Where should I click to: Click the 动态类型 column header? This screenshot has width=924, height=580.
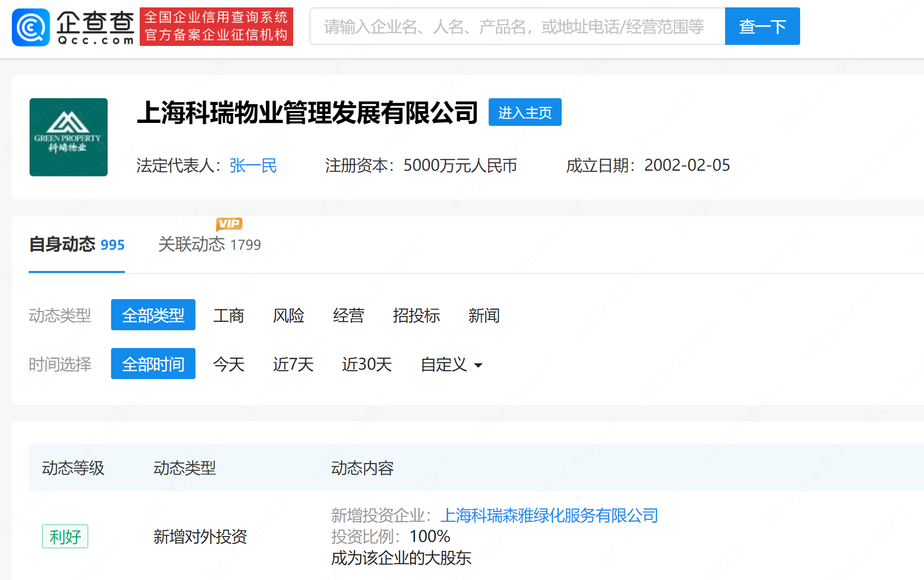185,468
